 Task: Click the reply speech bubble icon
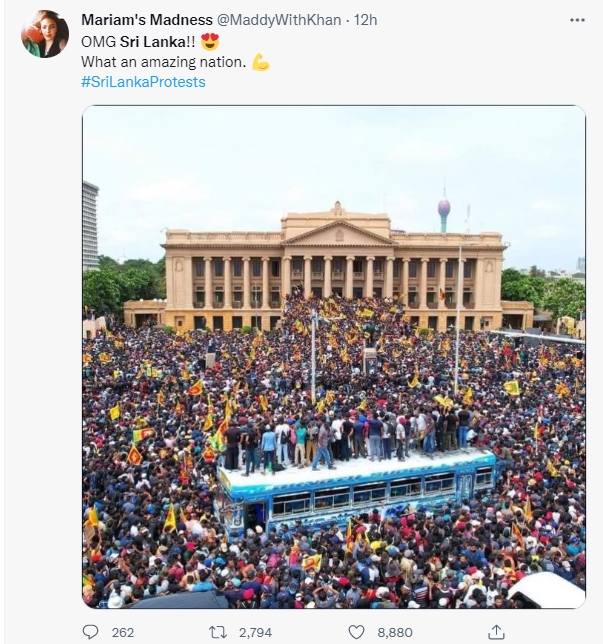[90, 632]
